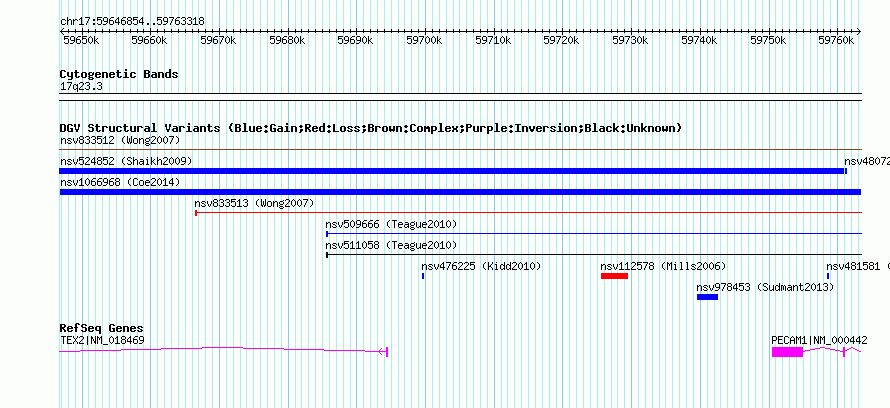Image resolution: width=890 pixels, height=408 pixels.
Task: Click the nsv511058 (Teague2010) label
Action: click(x=391, y=245)
